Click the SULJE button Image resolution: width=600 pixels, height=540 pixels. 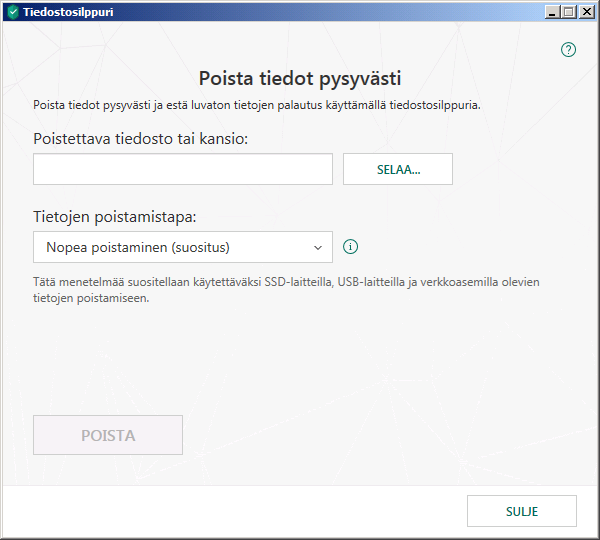521,511
